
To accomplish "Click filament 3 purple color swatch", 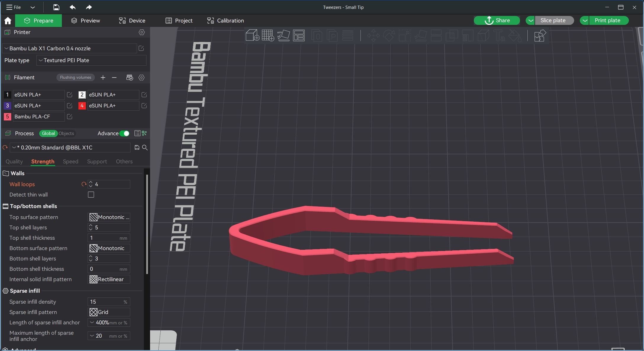I will (x=7, y=106).
